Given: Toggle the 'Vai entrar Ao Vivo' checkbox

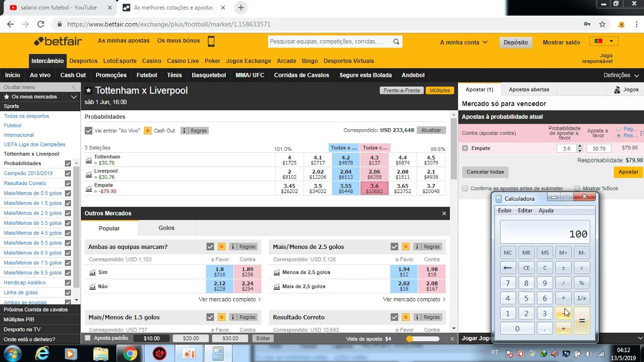Looking at the screenshot, I should point(89,130).
